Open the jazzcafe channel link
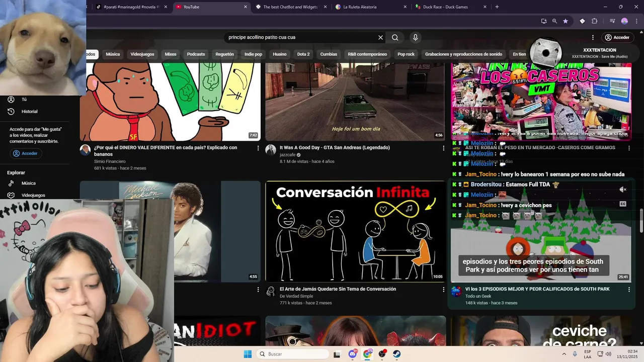This screenshot has height=362, width=644. pos(287,155)
